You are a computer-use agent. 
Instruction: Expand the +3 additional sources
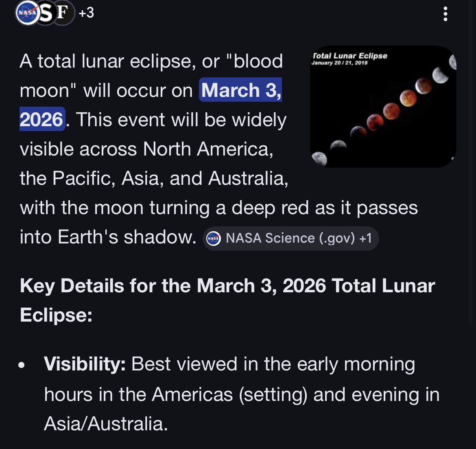[86, 13]
